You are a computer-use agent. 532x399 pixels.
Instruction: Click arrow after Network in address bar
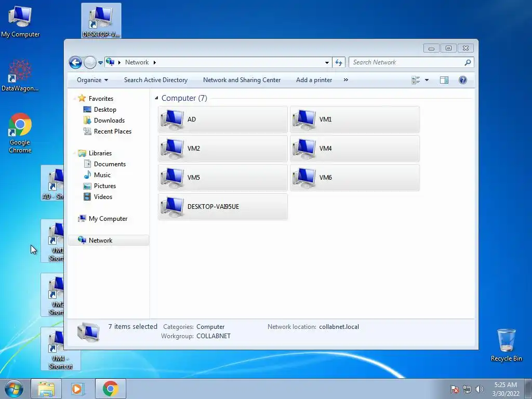click(155, 62)
